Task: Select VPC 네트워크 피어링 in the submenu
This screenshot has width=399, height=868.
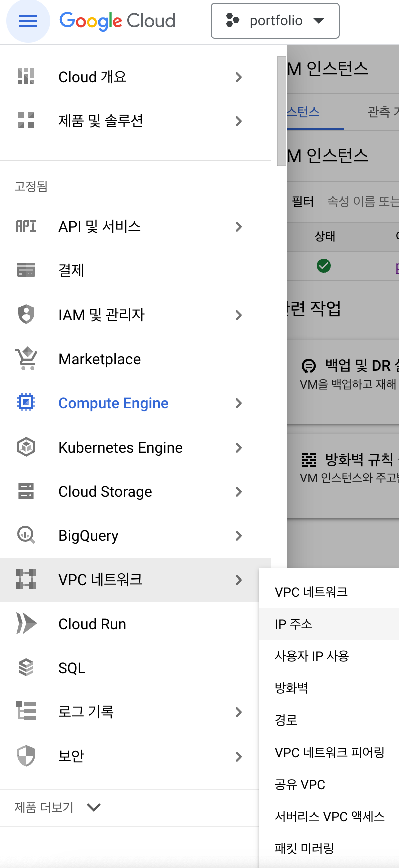Action: pyautogui.click(x=328, y=753)
